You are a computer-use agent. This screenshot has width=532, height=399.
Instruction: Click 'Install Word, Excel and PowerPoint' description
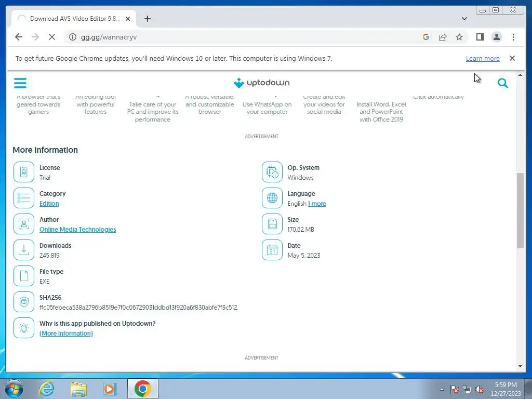click(x=381, y=112)
